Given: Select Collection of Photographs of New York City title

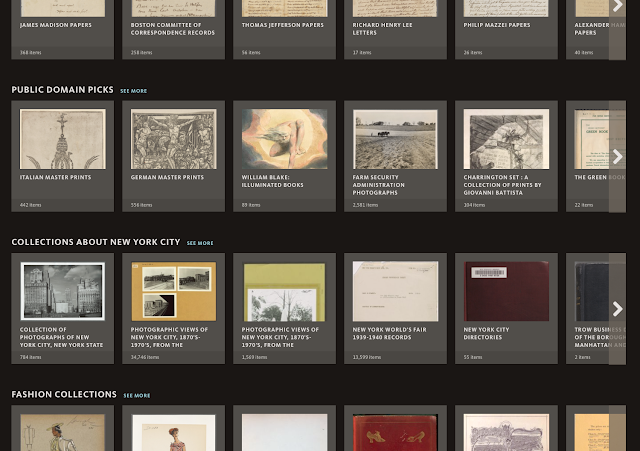Looking at the screenshot, I should click(x=61, y=337).
